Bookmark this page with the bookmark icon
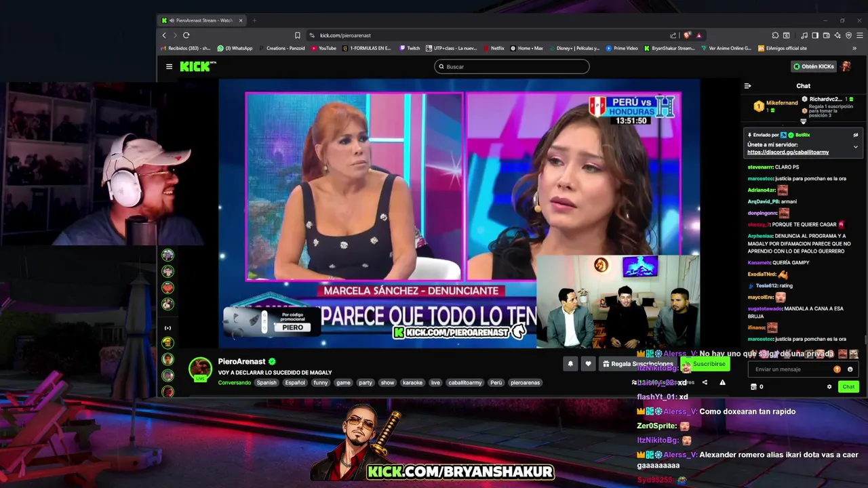 pyautogui.click(x=297, y=35)
